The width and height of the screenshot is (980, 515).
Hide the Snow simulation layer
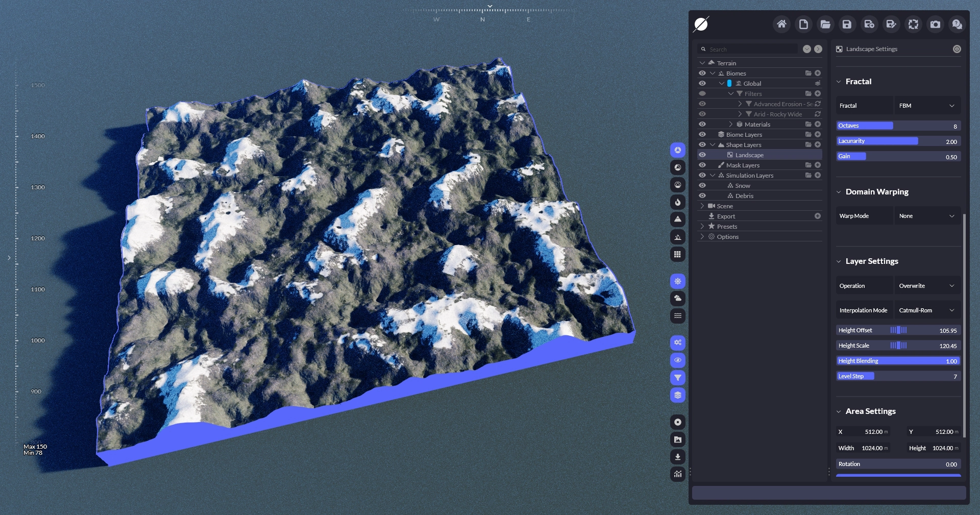pos(702,186)
